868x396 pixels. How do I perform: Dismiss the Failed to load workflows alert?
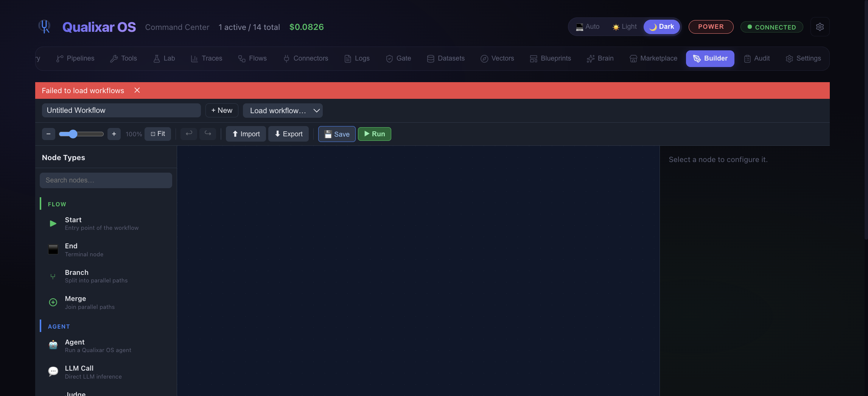tap(137, 90)
